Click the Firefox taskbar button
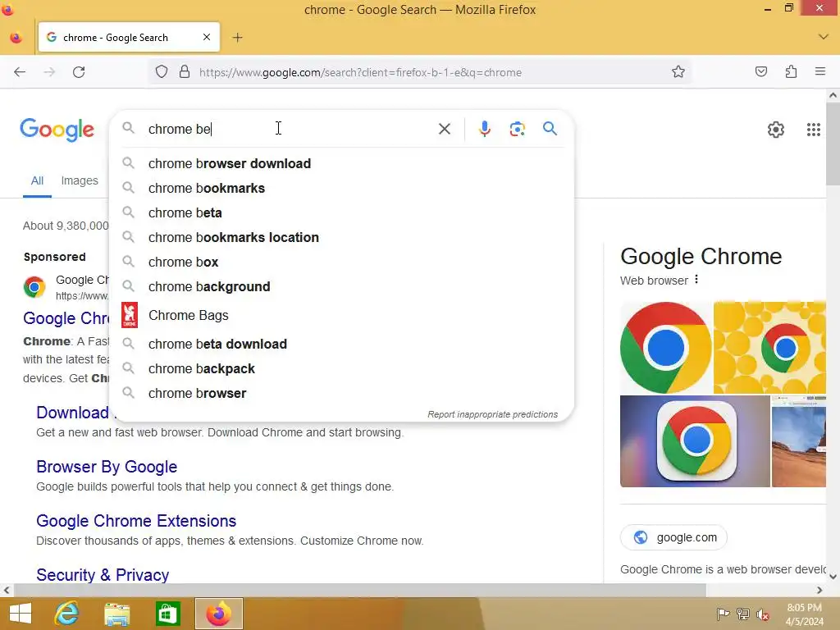This screenshot has width=840, height=630. [218, 614]
